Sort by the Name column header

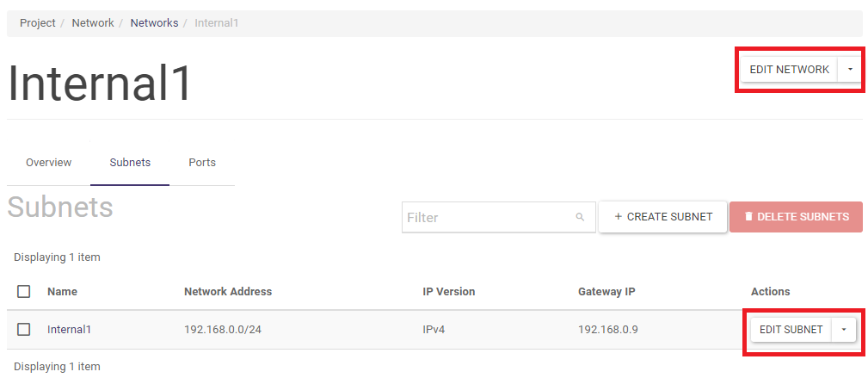(x=62, y=291)
